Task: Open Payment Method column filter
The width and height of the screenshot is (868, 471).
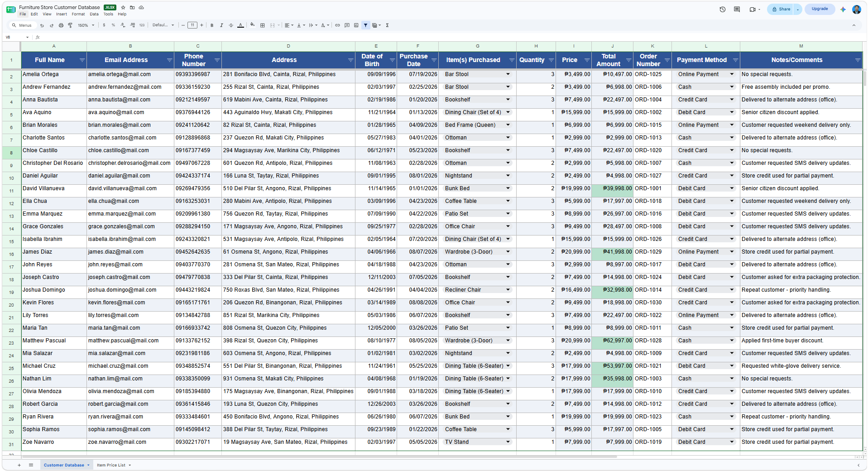Action: coord(735,60)
